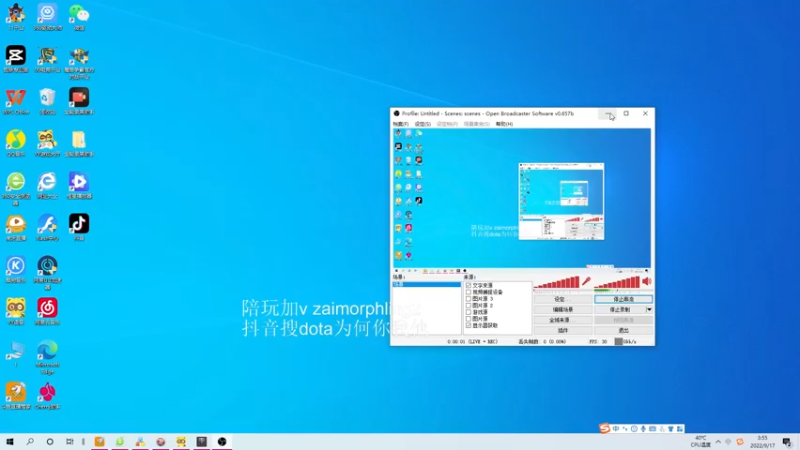Click the OBS icon on the taskbar
The image size is (800, 450).
222,441
